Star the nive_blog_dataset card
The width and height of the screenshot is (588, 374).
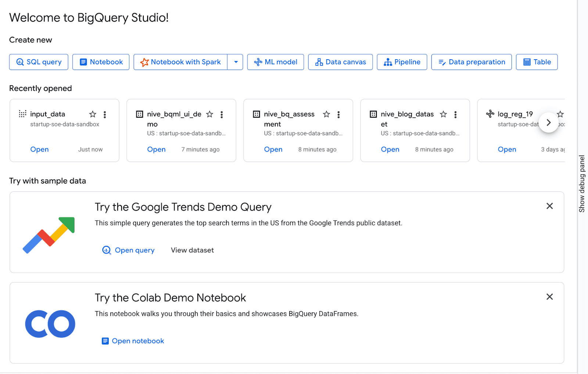(x=443, y=114)
